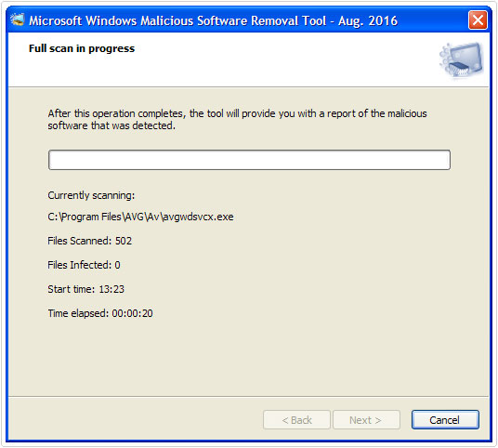
Task: Click the window title text
Action: point(213,20)
